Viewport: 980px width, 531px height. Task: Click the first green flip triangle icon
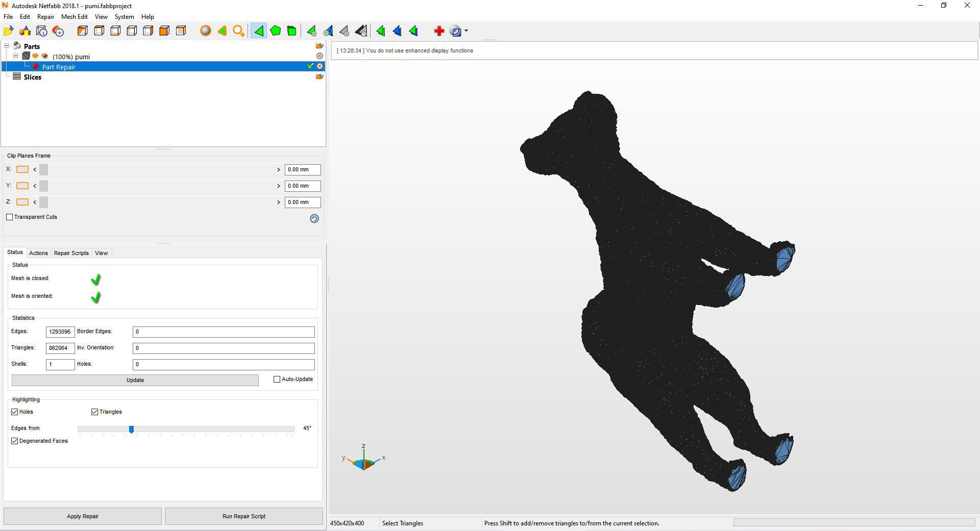381,31
